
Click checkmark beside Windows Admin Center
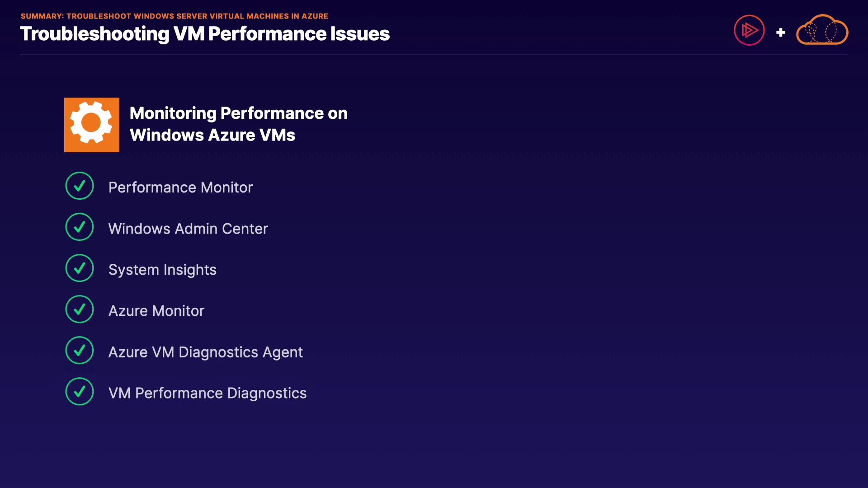(x=80, y=227)
